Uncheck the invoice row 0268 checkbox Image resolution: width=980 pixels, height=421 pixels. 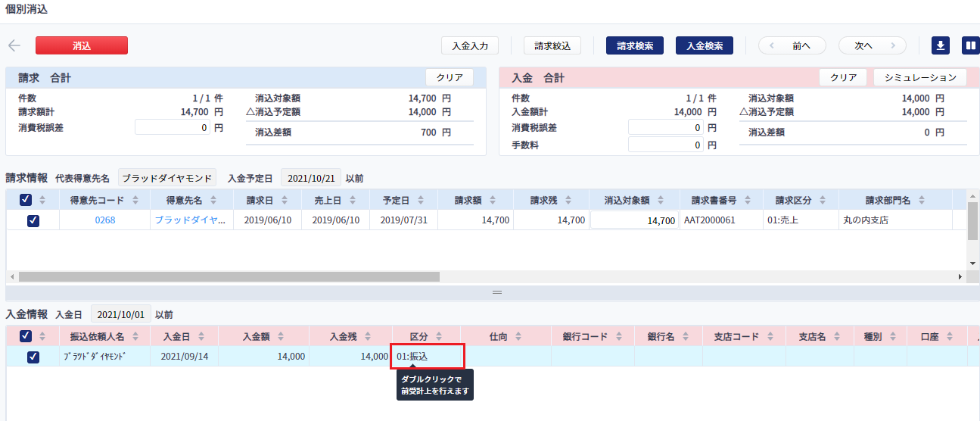33,220
